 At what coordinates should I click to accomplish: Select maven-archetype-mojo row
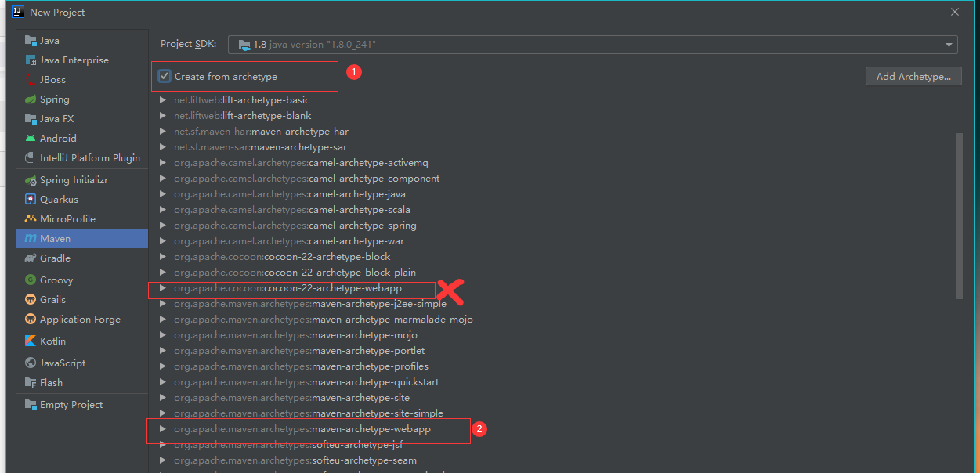pos(555,335)
